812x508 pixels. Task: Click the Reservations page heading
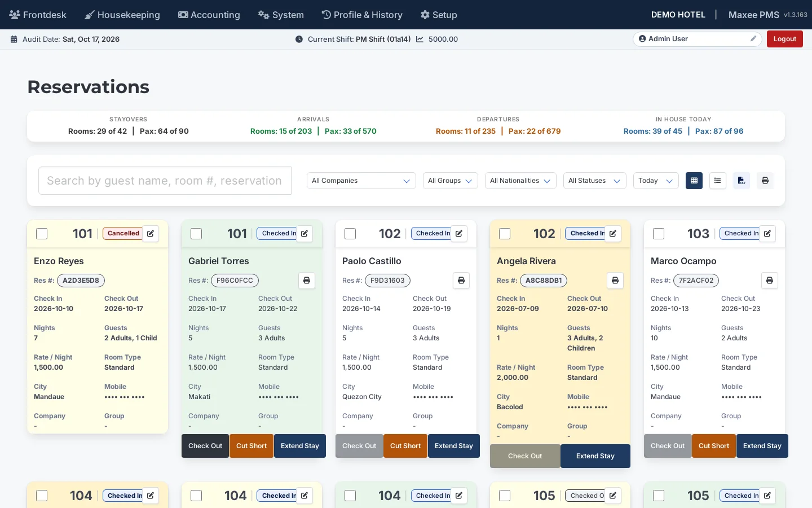pyautogui.click(x=89, y=87)
